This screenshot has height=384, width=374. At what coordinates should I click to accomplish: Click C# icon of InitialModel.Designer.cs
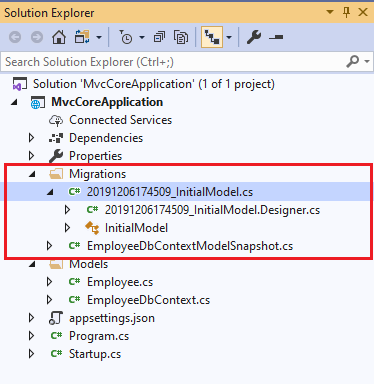(92, 209)
